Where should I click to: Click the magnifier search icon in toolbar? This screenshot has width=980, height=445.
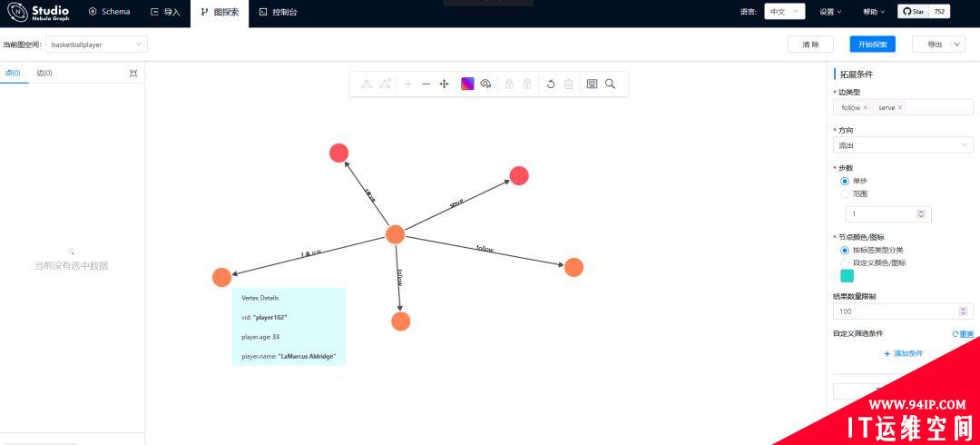pyautogui.click(x=611, y=84)
